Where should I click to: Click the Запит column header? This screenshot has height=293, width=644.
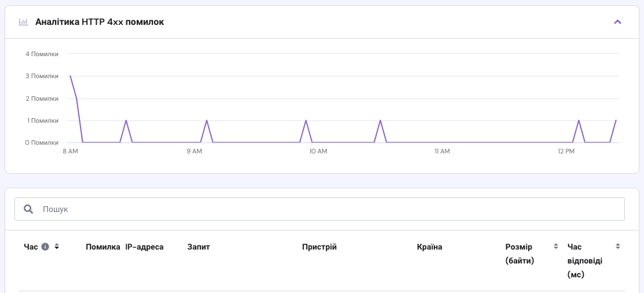point(199,247)
